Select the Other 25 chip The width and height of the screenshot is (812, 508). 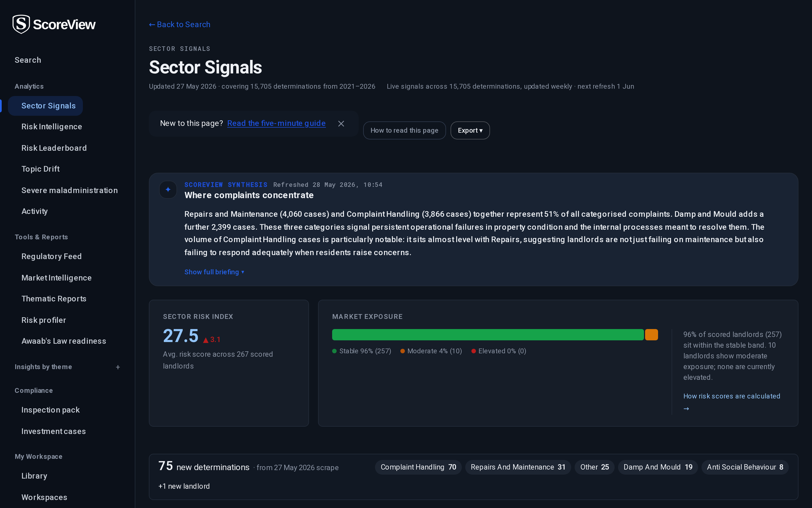(x=594, y=467)
